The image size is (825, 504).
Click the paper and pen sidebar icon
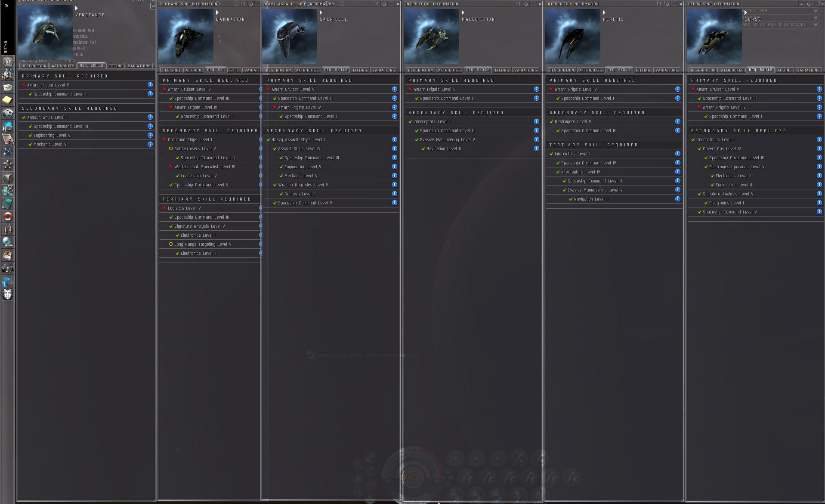pyautogui.click(x=8, y=139)
